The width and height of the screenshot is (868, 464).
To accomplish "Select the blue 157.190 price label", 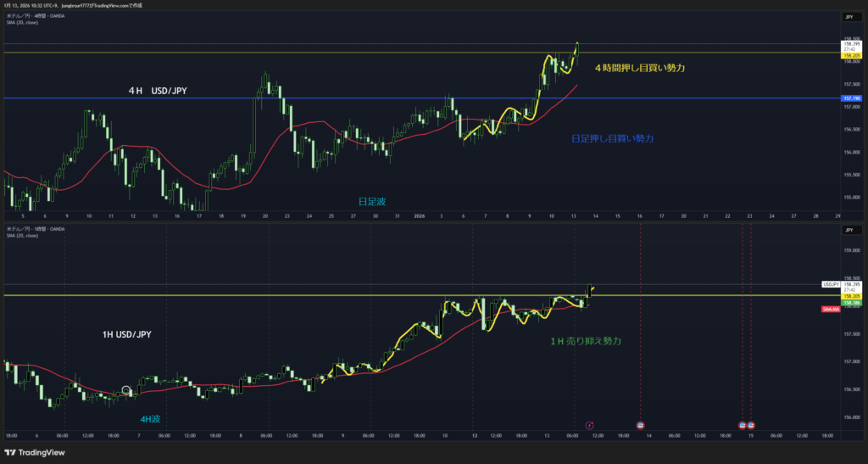I will (850, 99).
